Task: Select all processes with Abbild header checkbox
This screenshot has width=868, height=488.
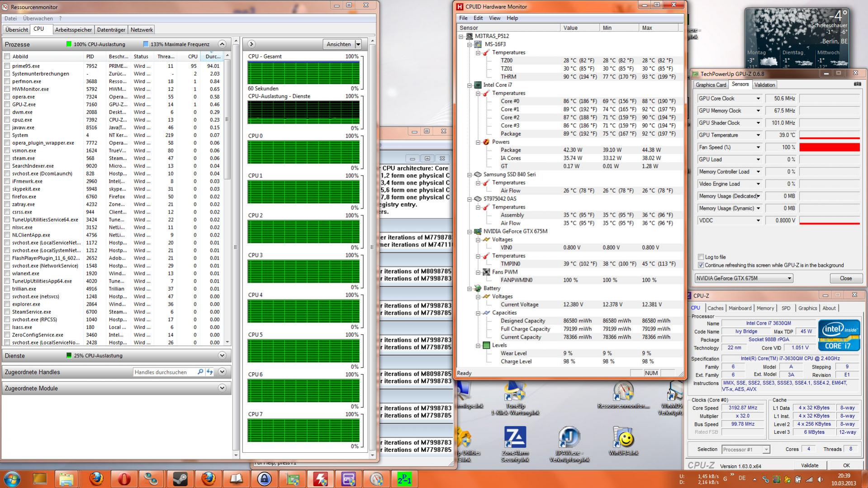Action: [x=7, y=57]
